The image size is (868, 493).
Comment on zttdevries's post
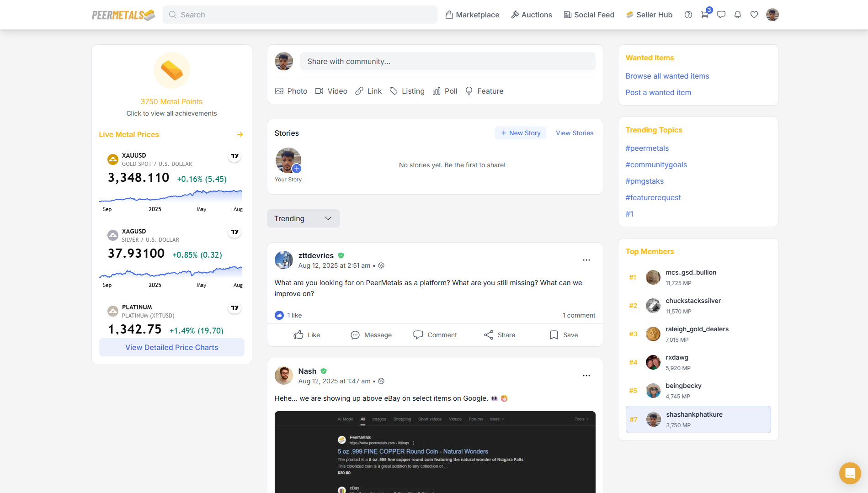(x=435, y=335)
